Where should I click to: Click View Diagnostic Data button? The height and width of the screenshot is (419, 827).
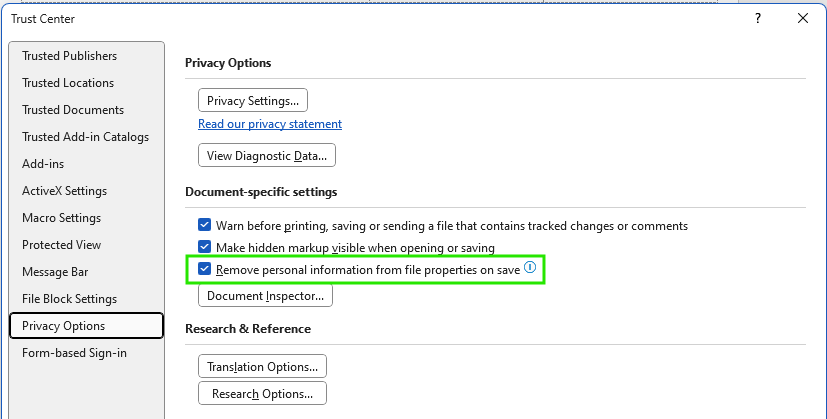pos(267,155)
